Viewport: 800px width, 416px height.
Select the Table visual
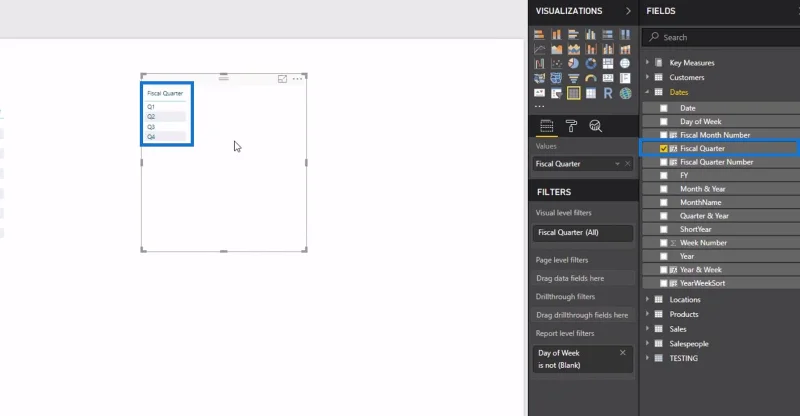point(573,93)
